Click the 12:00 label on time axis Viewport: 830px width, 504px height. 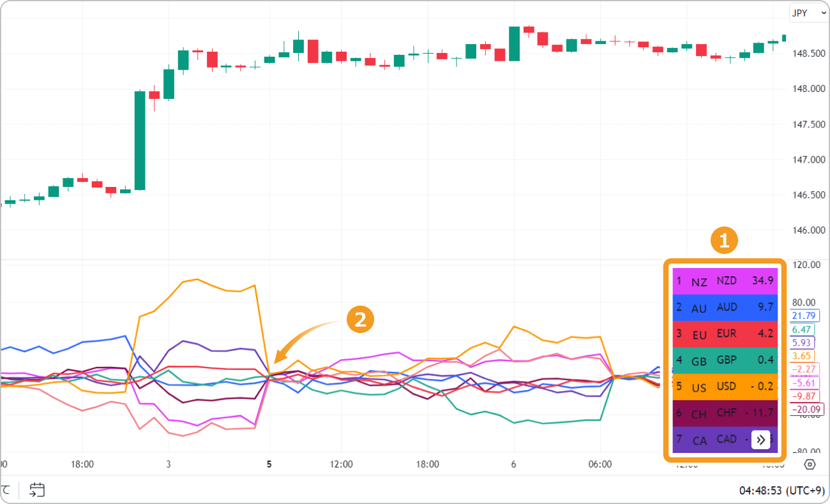(x=342, y=464)
